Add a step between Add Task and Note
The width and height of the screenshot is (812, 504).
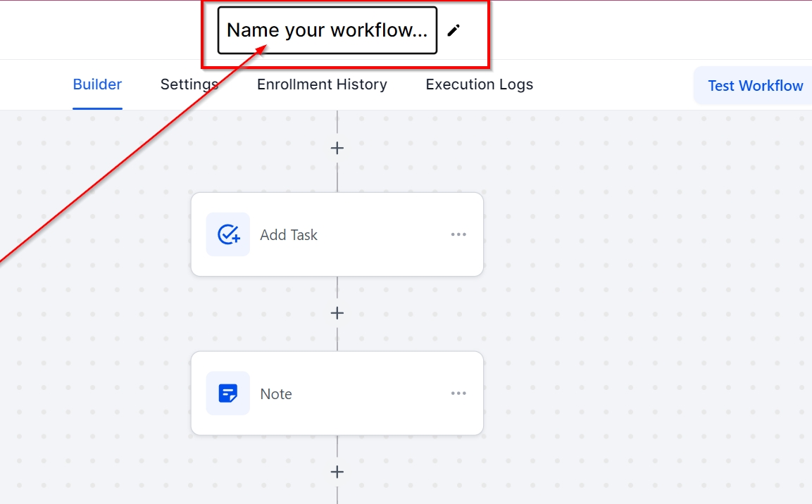337,313
